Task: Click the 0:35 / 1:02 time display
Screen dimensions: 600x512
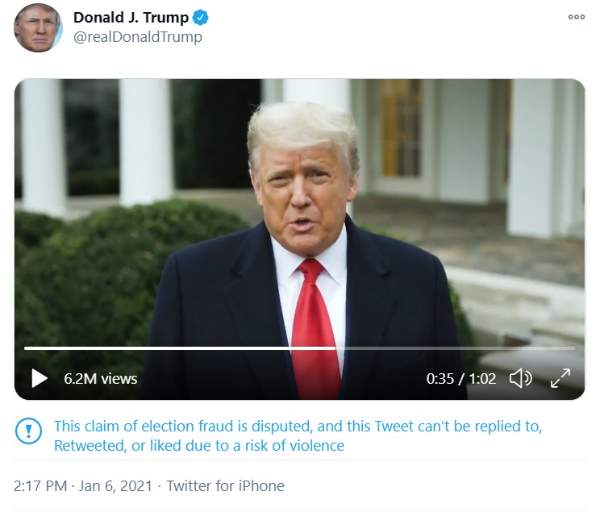Action: coord(461,379)
